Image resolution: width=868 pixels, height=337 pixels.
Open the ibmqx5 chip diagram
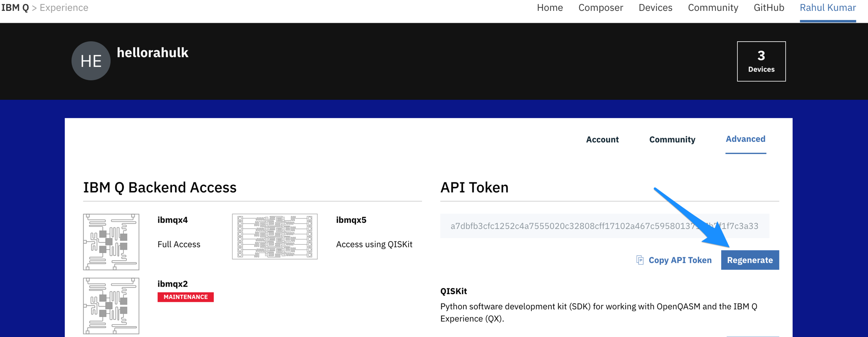(x=274, y=236)
